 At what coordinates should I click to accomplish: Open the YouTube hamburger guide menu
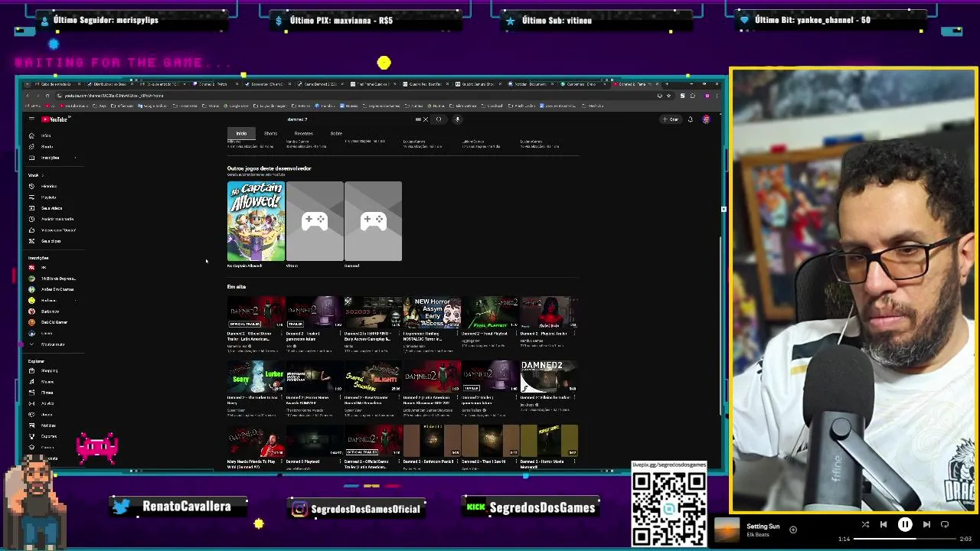point(31,119)
